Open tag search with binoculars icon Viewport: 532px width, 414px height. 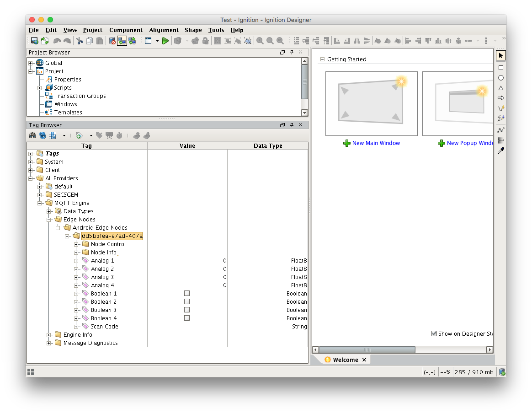(32, 135)
